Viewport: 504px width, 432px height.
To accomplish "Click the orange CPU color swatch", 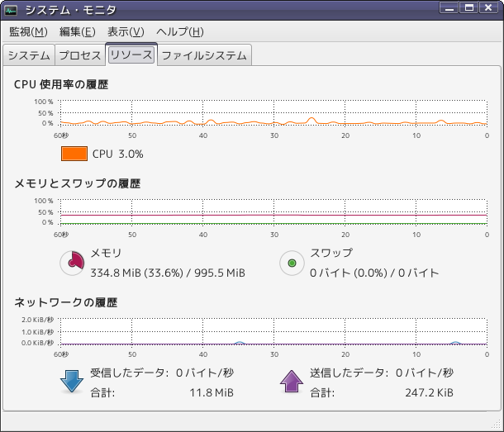I will coord(74,154).
